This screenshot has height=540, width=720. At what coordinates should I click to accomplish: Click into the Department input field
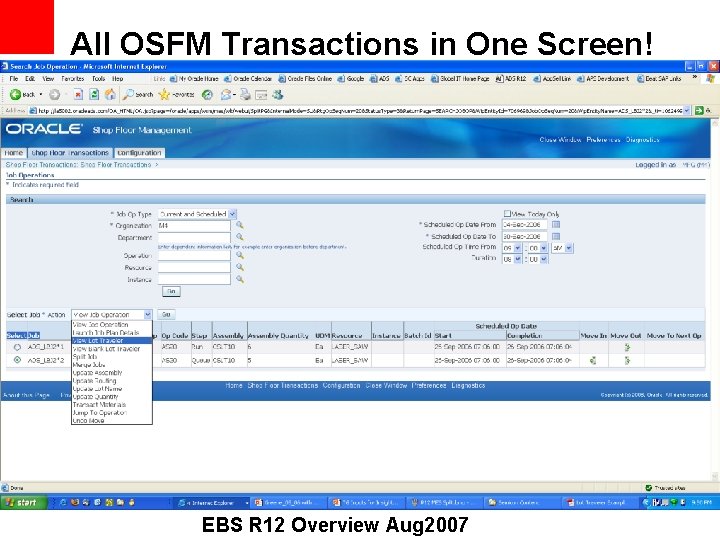[194, 237]
